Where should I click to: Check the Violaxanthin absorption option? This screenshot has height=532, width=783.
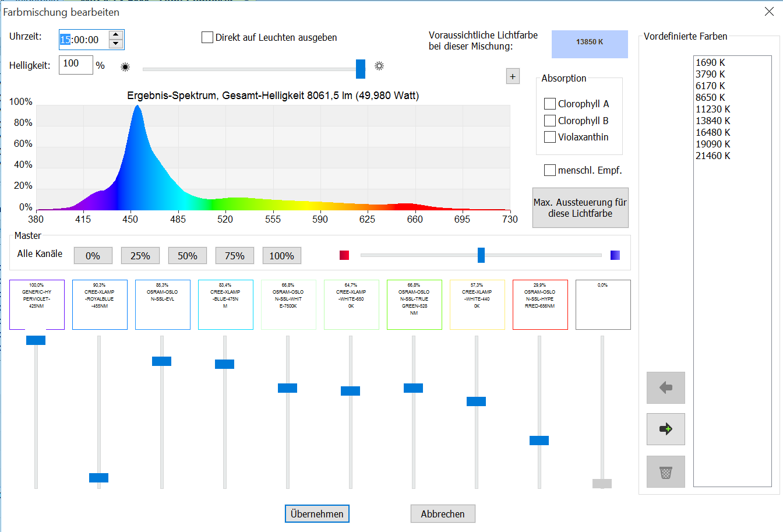coord(549,137)
